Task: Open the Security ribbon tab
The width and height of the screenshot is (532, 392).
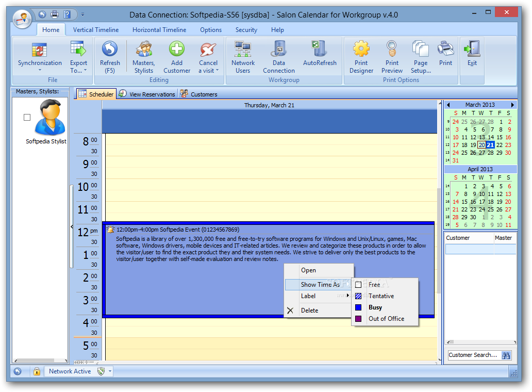Action: click(246, 30)
